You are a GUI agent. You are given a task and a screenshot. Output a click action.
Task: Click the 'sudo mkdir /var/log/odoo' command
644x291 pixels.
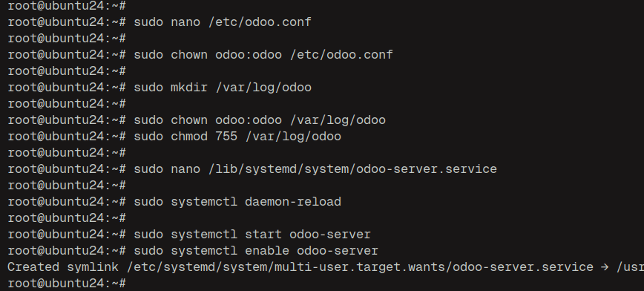(x=223, y=87)
